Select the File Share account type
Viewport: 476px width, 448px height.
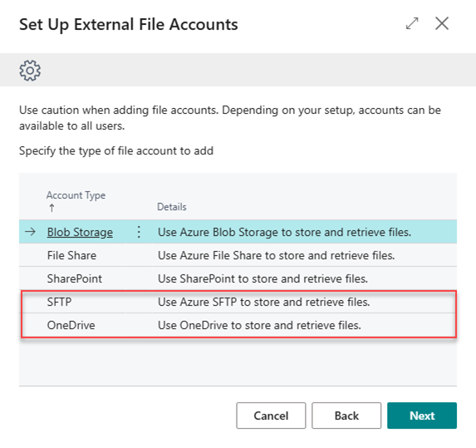[x=71, y=255]
